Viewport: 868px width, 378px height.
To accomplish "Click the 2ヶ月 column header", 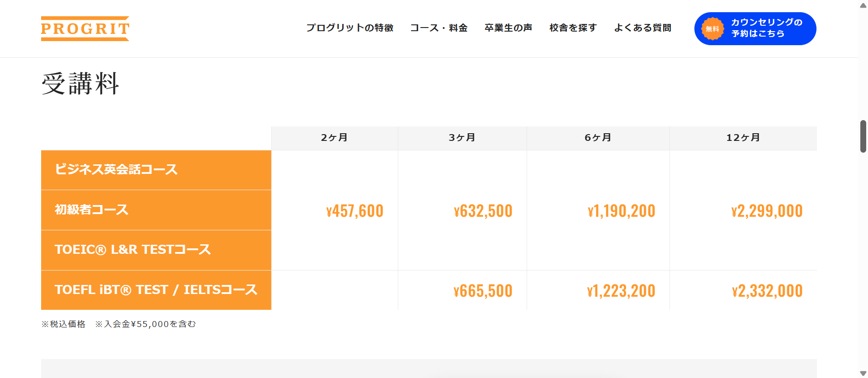I will tap(335, 138).
